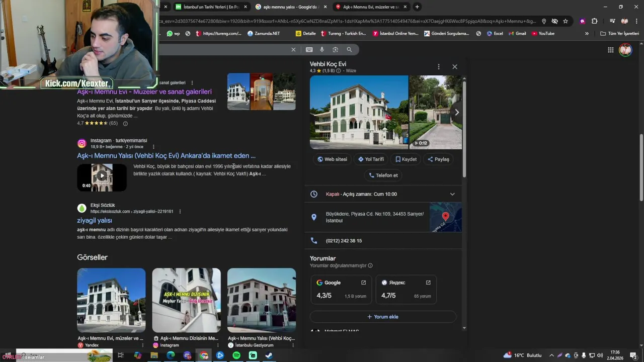Open the YouTube bookmark
644x362 pixels.
543,34
